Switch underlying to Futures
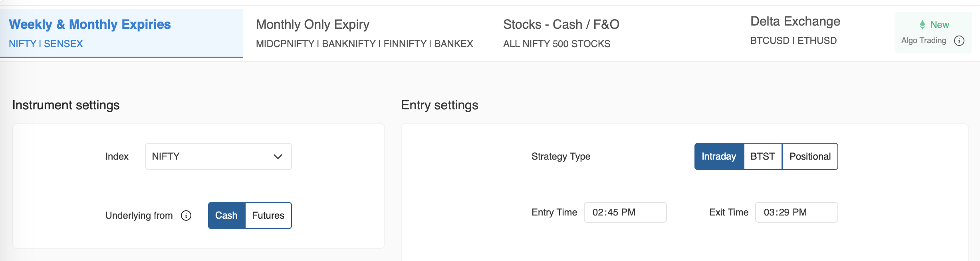 [268, 216]
